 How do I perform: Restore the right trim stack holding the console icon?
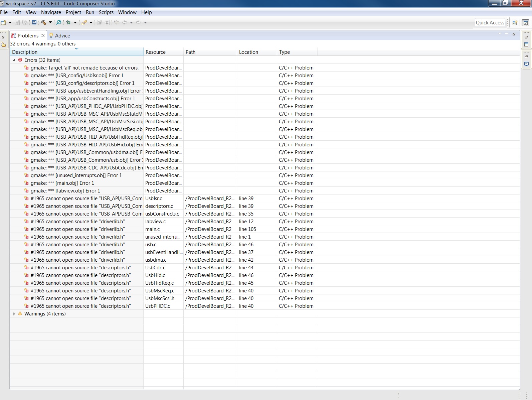[x=526, y=57]
